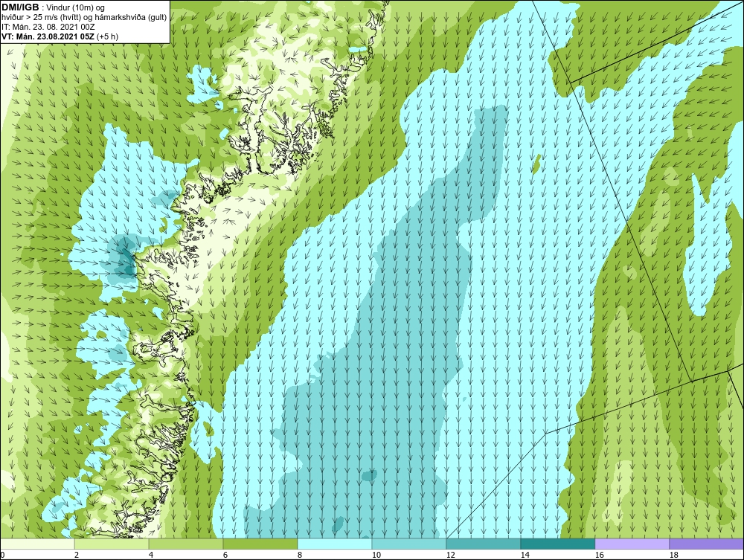This screenshot has height=560, width=744.
Task: Click the 18+ m/s purple legend swatch
Action: [706, 544]
